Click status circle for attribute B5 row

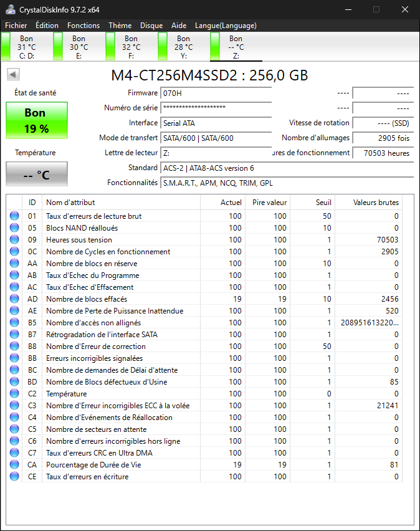(x=14, y=322)
